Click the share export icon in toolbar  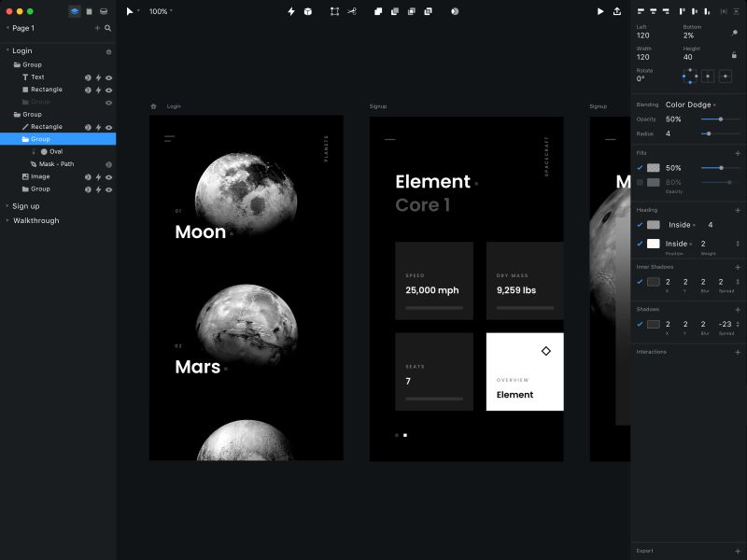pyautogui.click(x=617, y=11)
